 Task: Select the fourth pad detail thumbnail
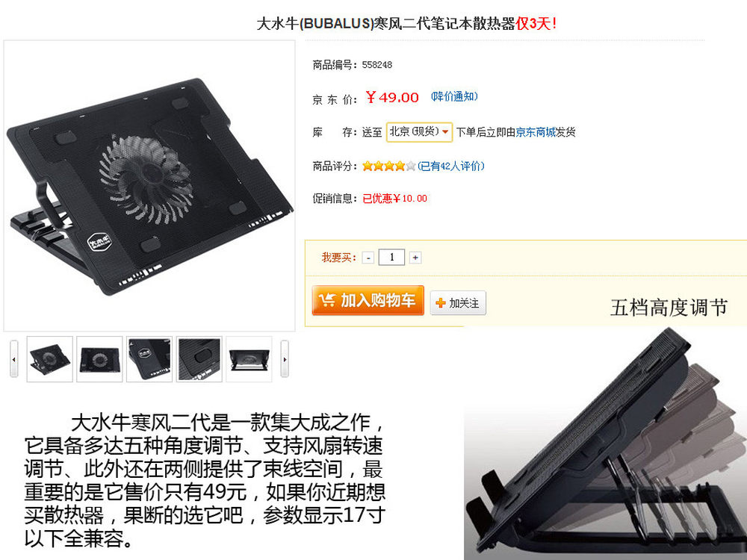(199, 359)
